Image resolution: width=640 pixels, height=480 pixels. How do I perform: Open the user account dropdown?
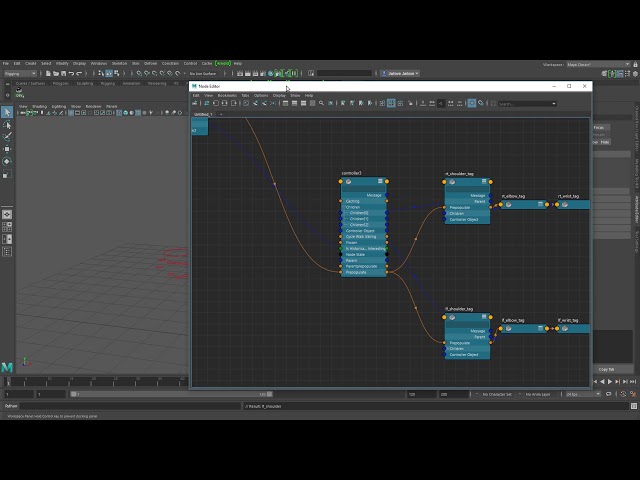click(400, 73)
